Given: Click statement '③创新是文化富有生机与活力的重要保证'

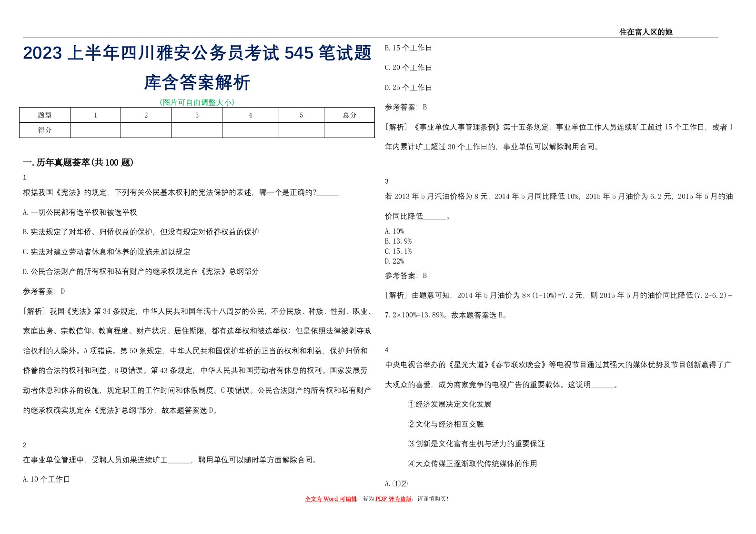Looking at the screenshot, I should (x=476, y=444).
